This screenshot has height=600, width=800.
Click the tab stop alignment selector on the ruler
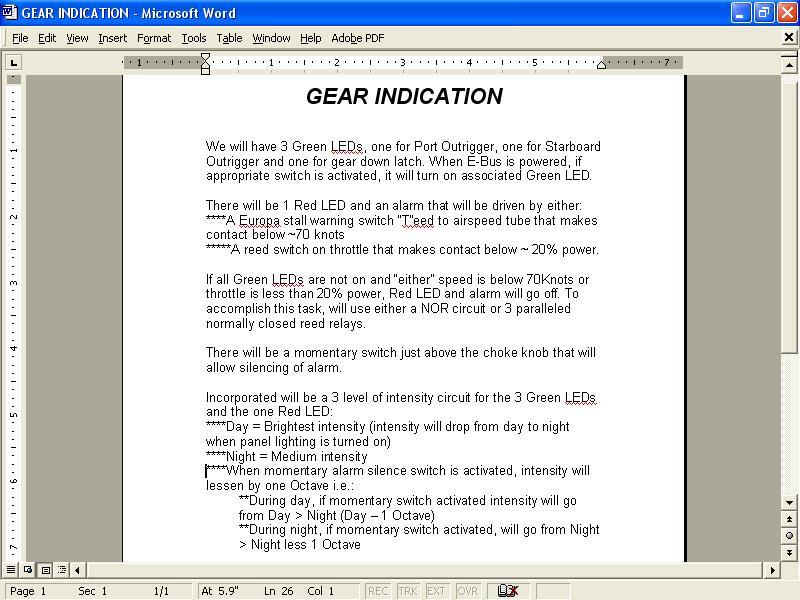tap(11, 62)
